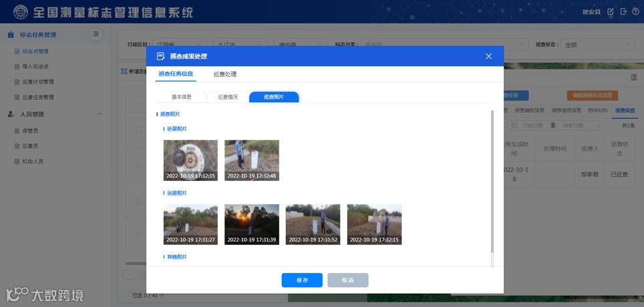
Task: Click the 新增 icon in the background toolbar
Action: 124,71
